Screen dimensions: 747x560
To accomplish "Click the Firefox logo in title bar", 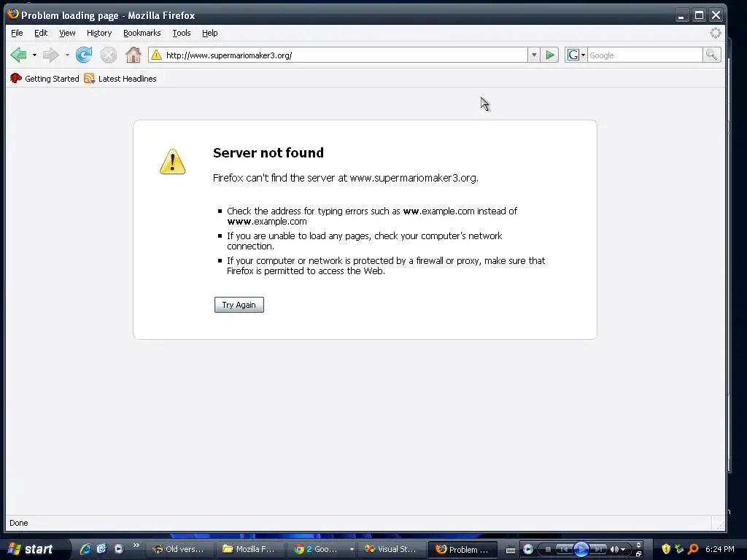I will tap(13, 15).
